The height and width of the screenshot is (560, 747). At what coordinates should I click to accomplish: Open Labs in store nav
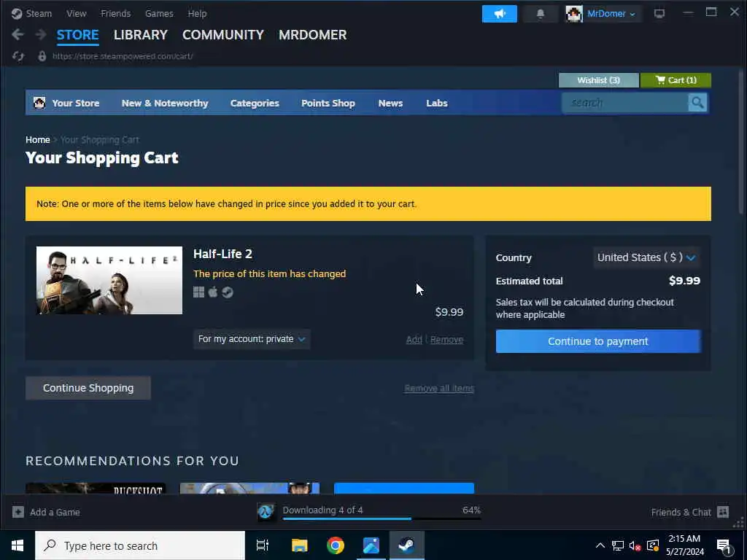point(437,103)
